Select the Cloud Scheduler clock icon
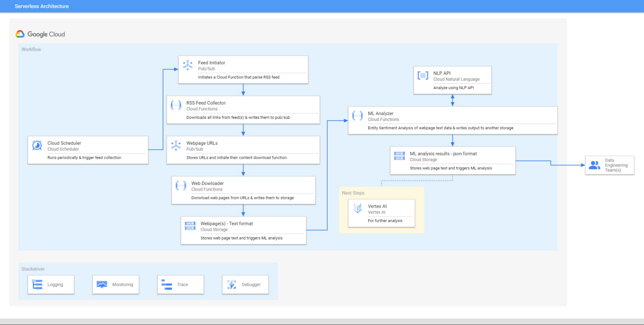Image resolution: width=644 pixels, height=325 pixels. (x=37, y=145)
